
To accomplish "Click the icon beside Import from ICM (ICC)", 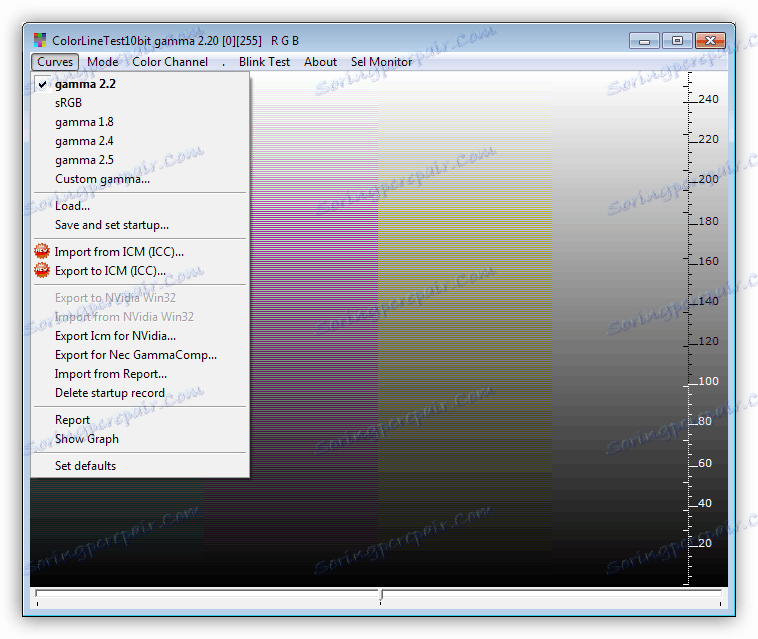I will 42,251.
